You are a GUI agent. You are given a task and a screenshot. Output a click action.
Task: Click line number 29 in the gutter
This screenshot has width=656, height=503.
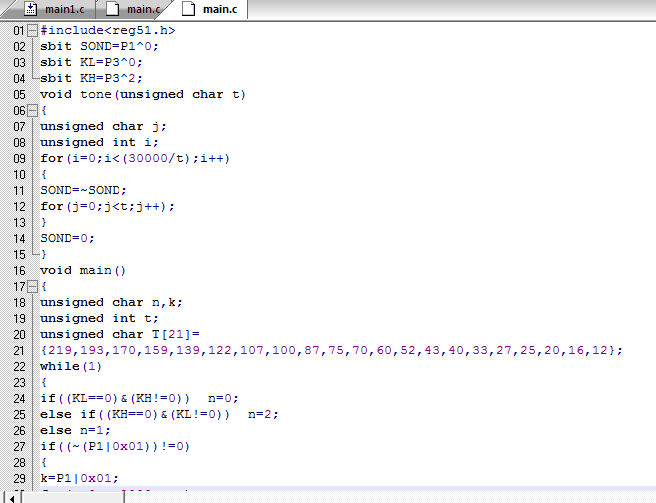[19, 479]
